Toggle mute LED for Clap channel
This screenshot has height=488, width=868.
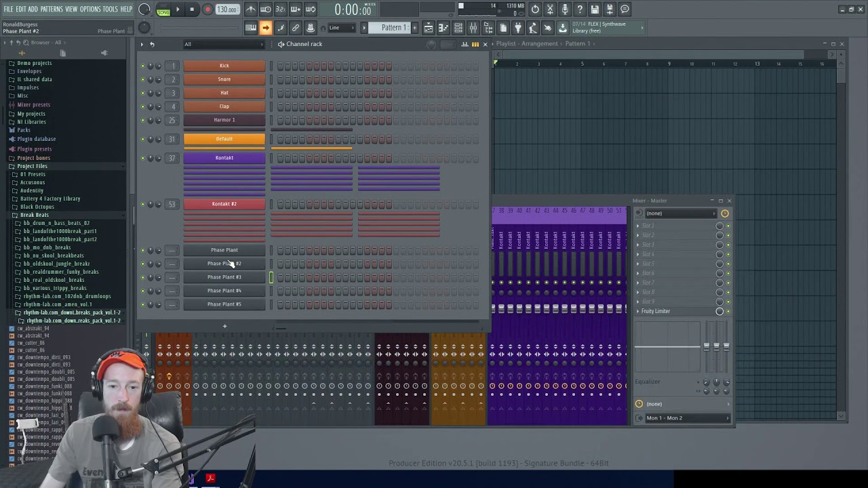tap(142, 106)
